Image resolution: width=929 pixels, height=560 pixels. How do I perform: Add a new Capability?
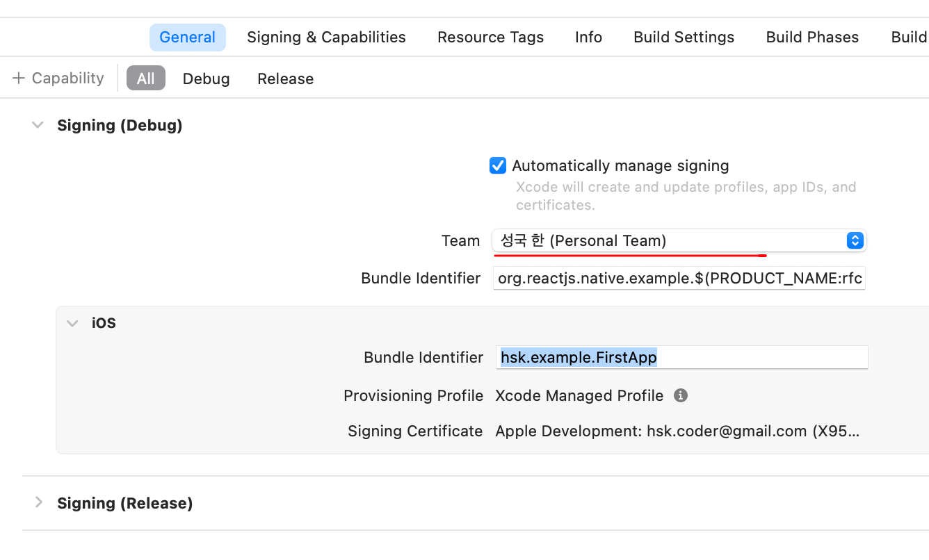(58, 79)
